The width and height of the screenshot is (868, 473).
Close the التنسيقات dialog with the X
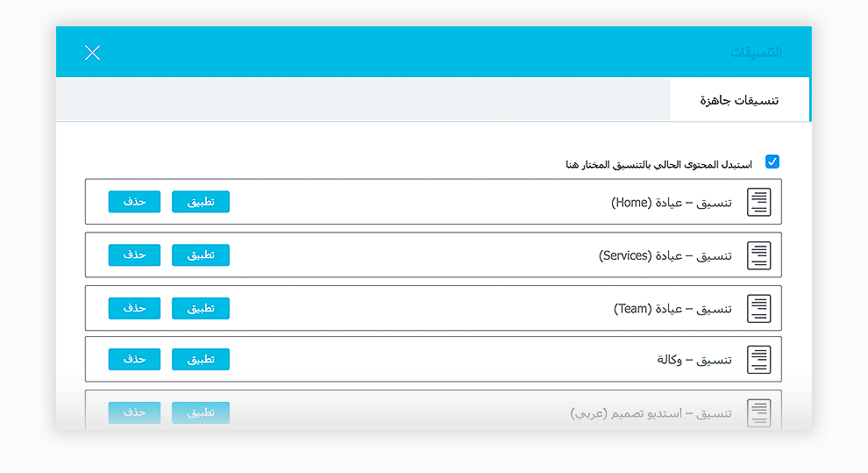click(x=92, y=53)
